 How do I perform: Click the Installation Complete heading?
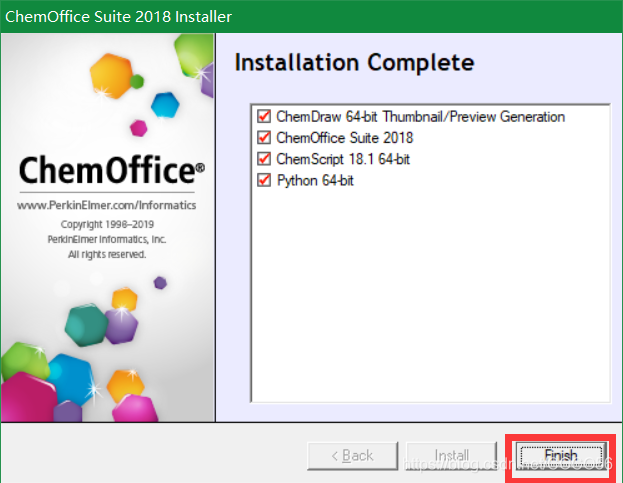click(x=354, y=62)
